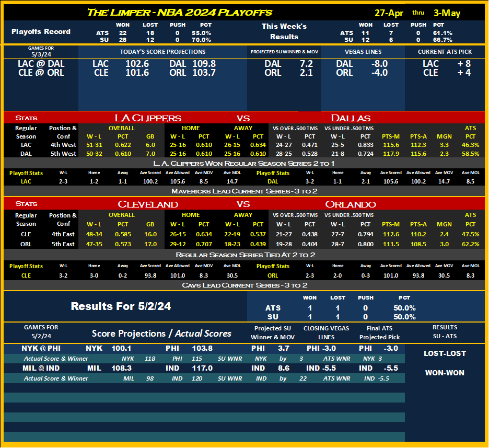Click the 'CURRENT ATS PICK' header
489x448 pixels.
[445, 52]
